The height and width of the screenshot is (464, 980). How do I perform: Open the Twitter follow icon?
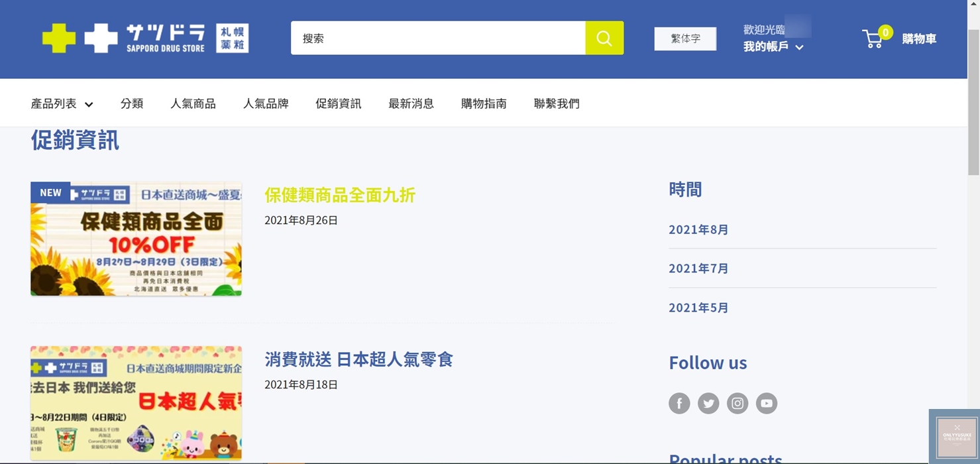[708, 403]
